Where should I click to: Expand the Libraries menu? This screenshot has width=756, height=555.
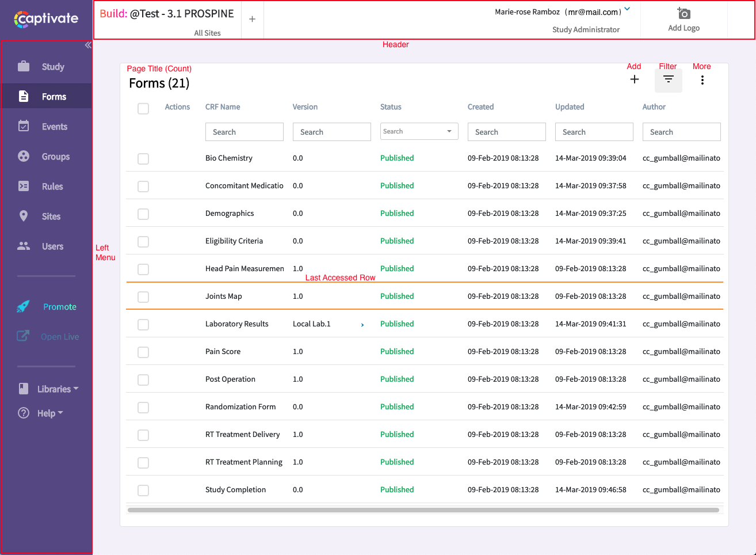pos(57,389)
